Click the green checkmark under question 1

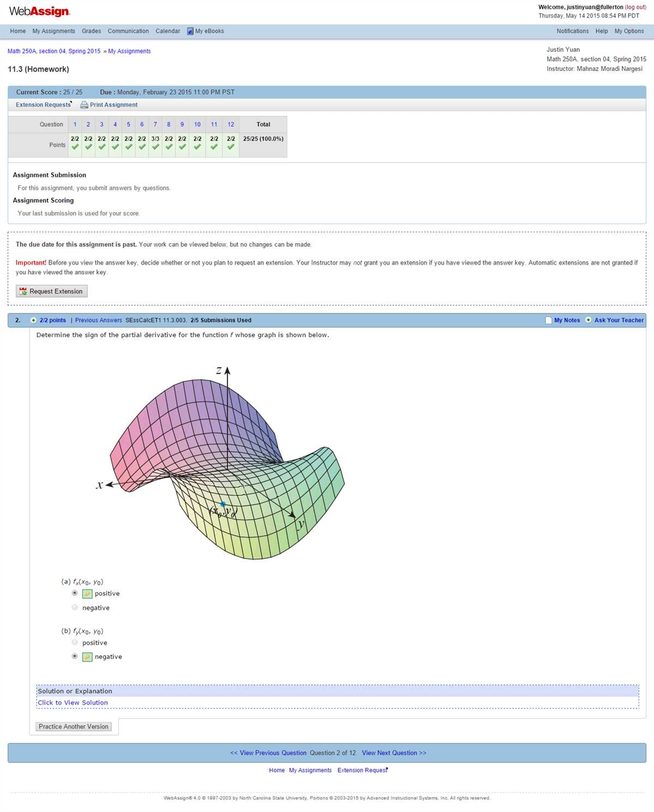(x=75, y=147)
